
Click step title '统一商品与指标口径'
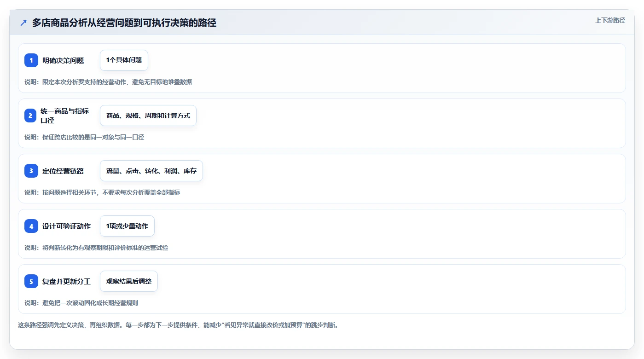pos(64,116)
